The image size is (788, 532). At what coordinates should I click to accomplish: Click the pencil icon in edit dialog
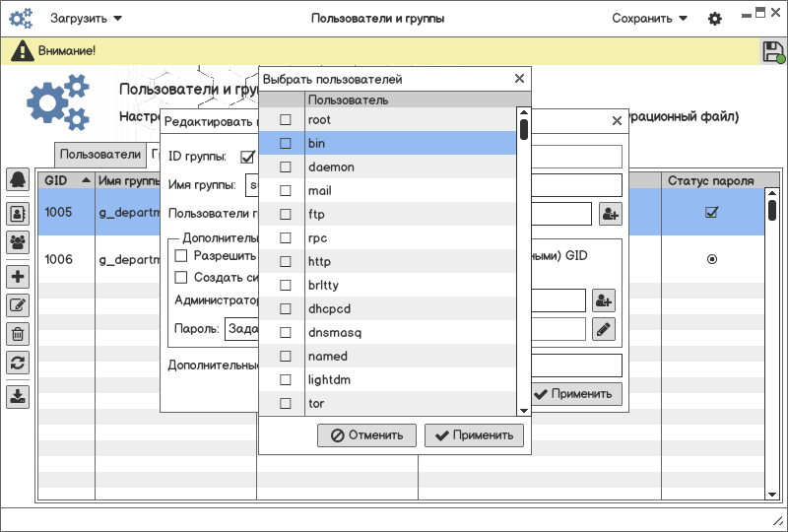604,329
